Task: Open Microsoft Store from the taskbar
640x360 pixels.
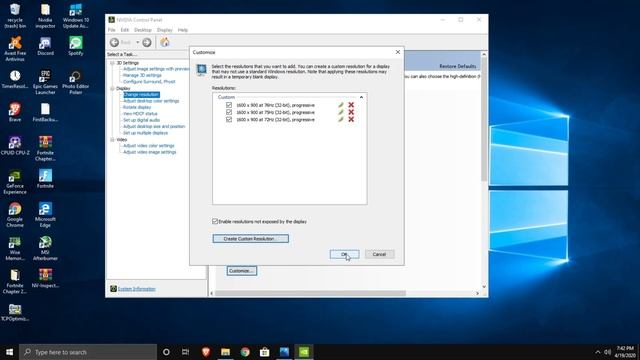Action: (264, 351)
